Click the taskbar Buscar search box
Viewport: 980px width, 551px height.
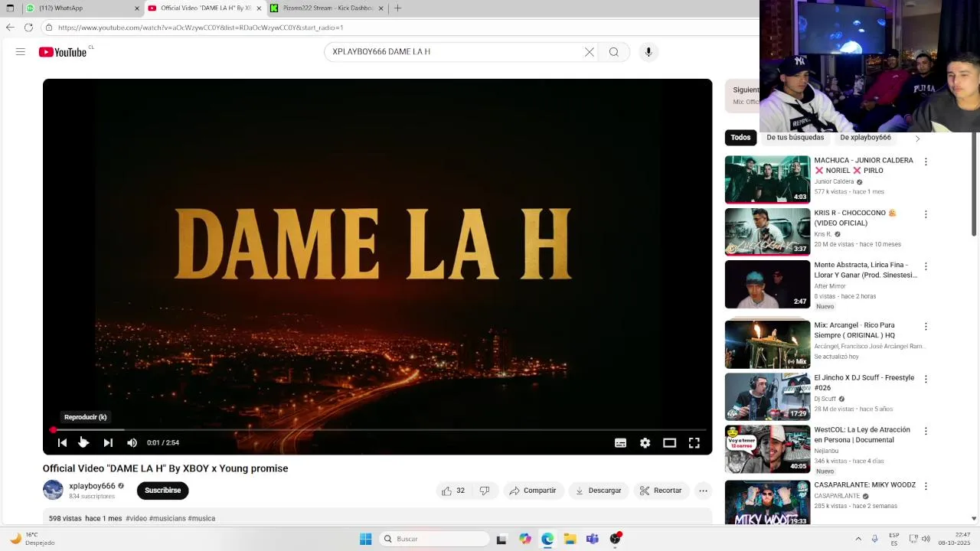click(434, 539)
